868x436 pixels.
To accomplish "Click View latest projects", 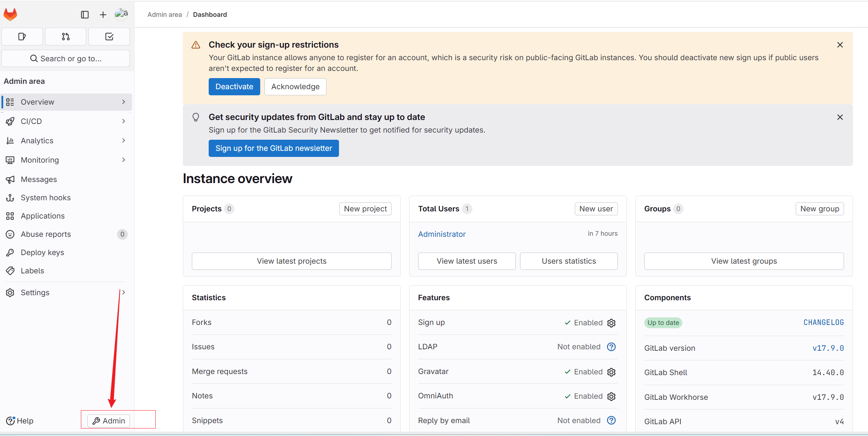I will [292, 261].
